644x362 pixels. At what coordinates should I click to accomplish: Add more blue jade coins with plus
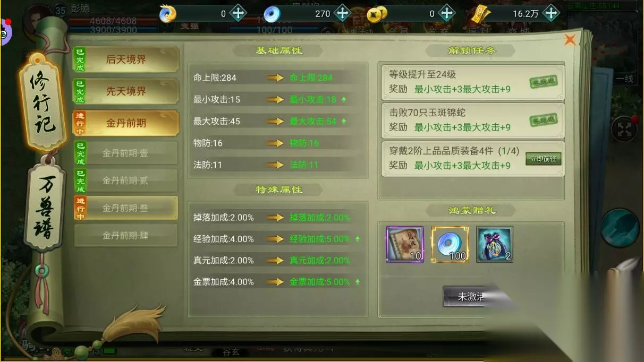[x=343, y=13]
